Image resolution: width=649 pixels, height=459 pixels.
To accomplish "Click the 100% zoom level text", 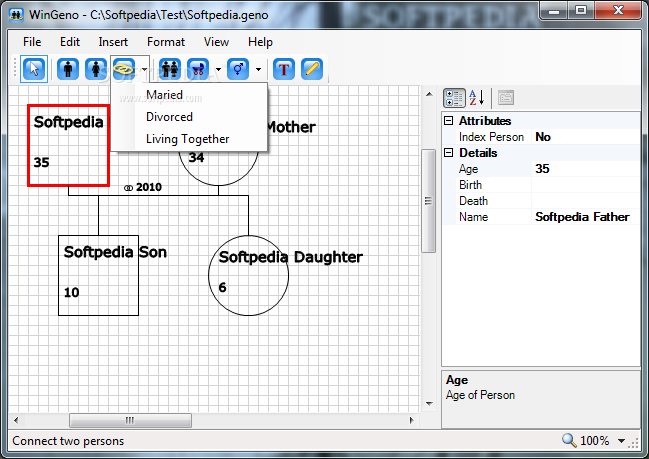I will 595,441.
